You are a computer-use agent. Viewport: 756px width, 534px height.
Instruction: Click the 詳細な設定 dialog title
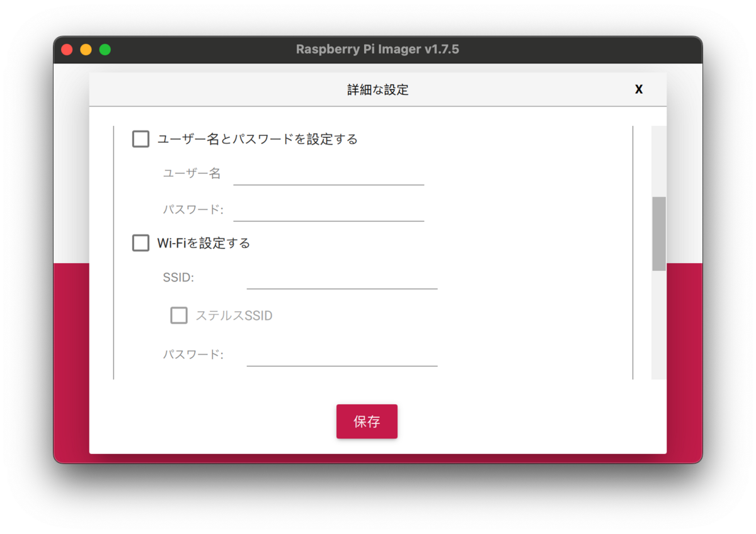point(378,90)
